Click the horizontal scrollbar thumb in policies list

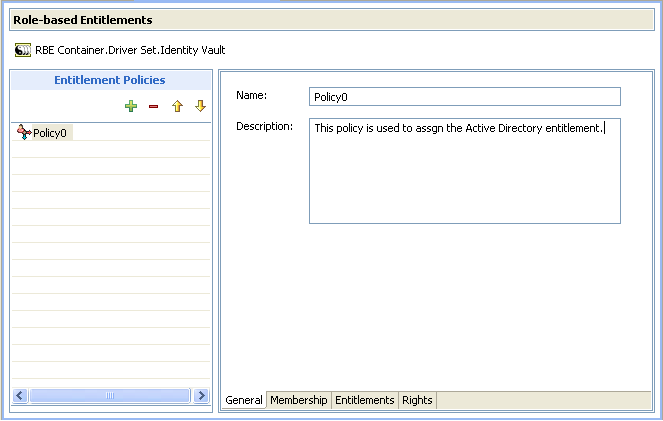pyautogui.click(x=110, y=396)
